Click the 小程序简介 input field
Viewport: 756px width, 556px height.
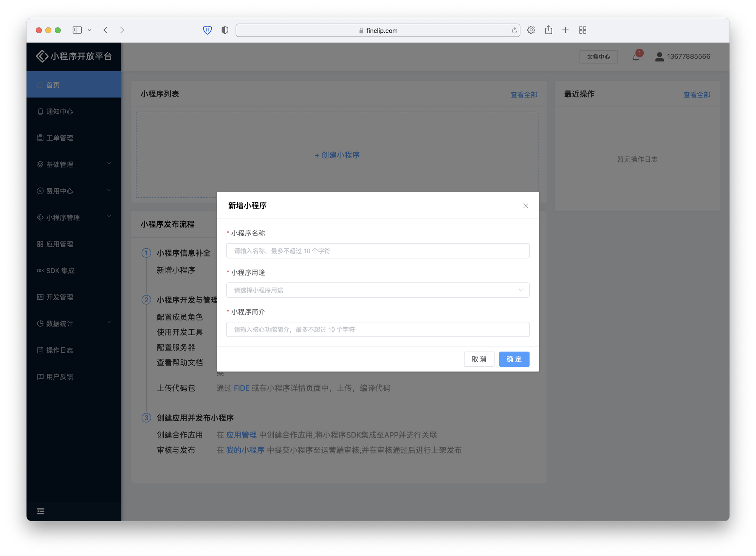point(378,330)
